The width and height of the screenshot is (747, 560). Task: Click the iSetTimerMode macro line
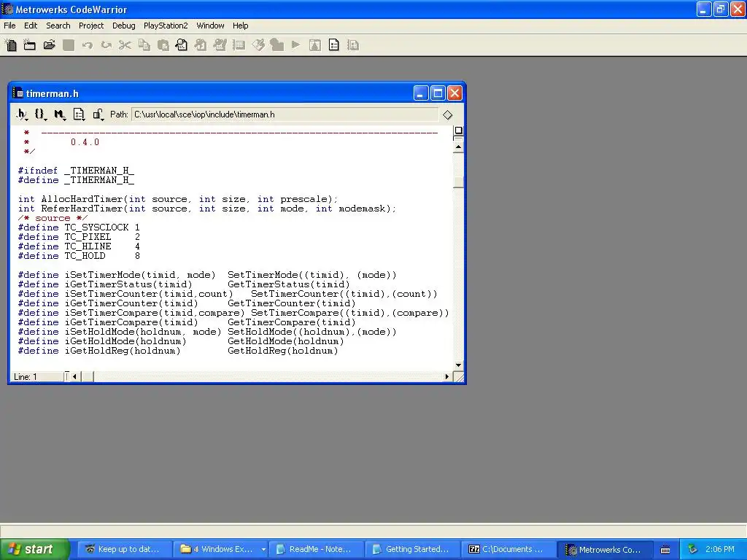(207, 275)
